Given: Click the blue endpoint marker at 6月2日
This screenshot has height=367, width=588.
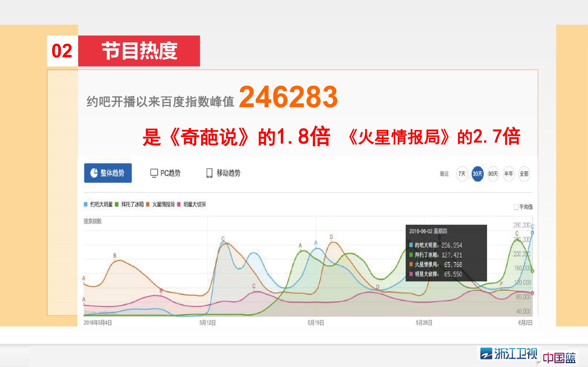Looking at the screenshot, I should 532,232.
